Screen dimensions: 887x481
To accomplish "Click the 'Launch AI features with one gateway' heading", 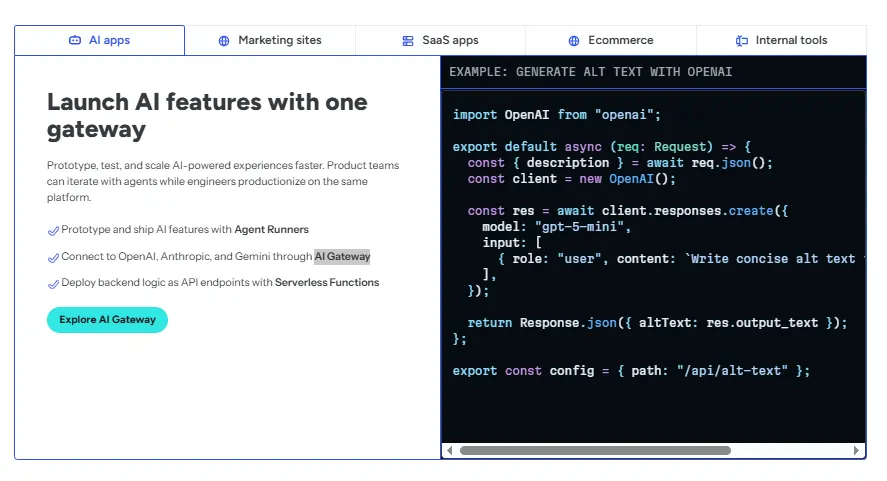I will coord(207,115).
